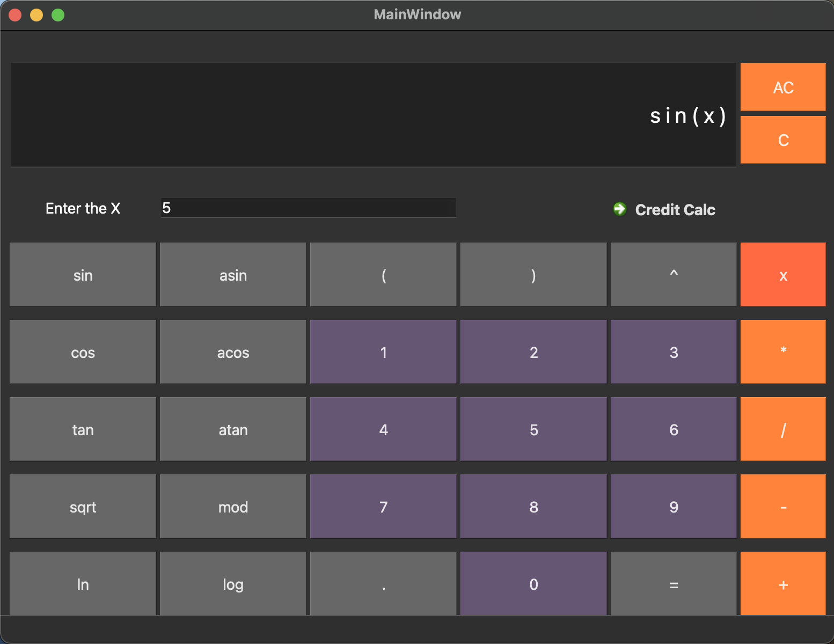Click the mod button
The height and width of the screenshot is (644, 834).
(x=232, y=506)
